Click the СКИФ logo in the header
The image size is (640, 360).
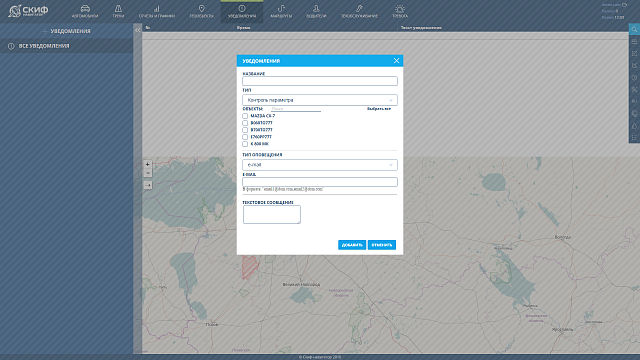(x=28, y=11)
